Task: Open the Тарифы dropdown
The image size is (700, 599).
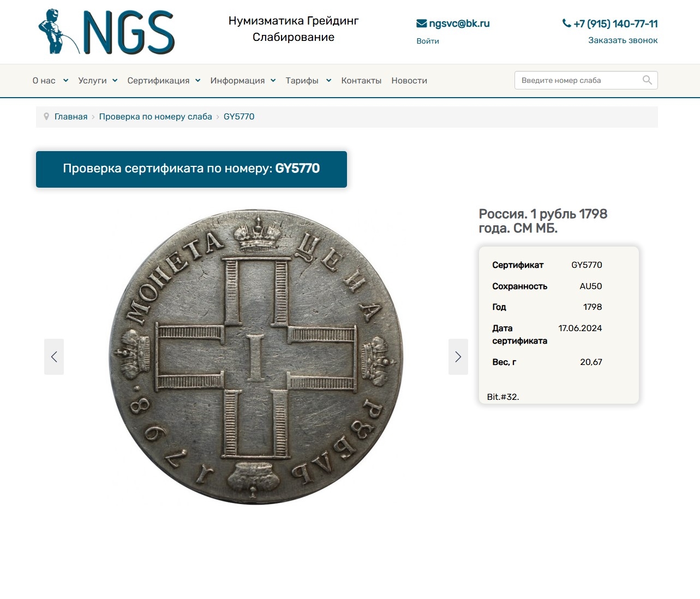Action: pos(308,81)
